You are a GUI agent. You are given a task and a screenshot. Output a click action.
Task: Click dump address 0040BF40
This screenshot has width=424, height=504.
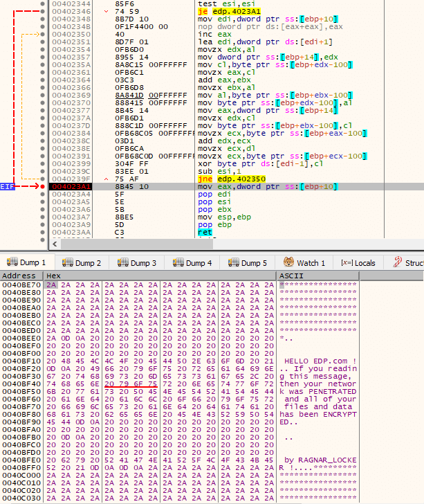[x=21, y=384]
